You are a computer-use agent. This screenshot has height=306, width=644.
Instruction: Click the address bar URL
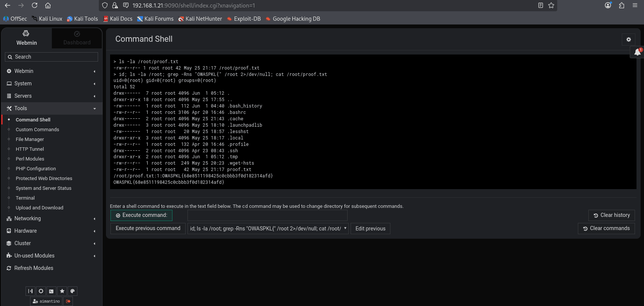point(194,6)
